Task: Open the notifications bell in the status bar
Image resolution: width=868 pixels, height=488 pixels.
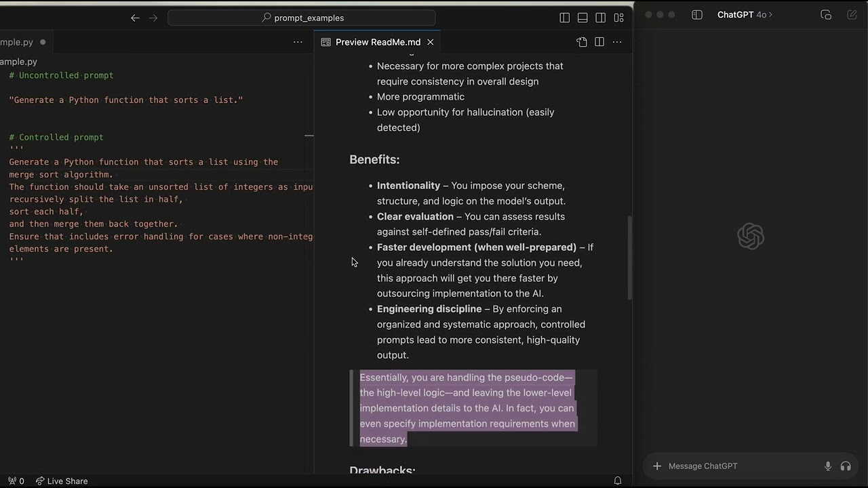Action: click(618, 481)
